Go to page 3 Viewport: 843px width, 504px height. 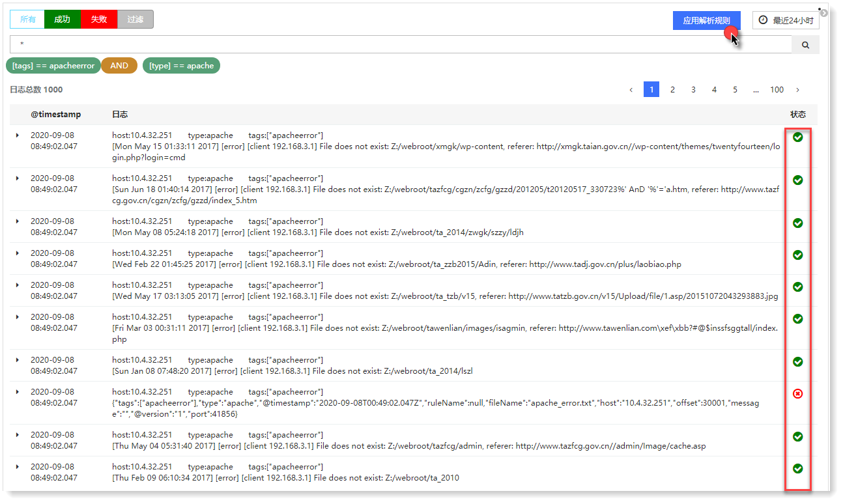pos(693,90)
